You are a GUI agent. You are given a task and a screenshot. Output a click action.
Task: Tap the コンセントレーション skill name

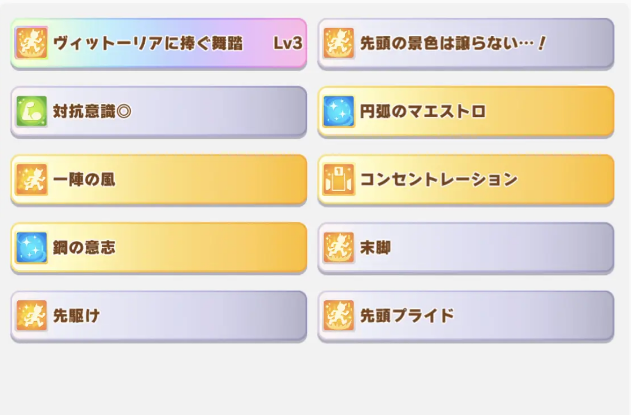pyautogui.click(x=438, y=180)
